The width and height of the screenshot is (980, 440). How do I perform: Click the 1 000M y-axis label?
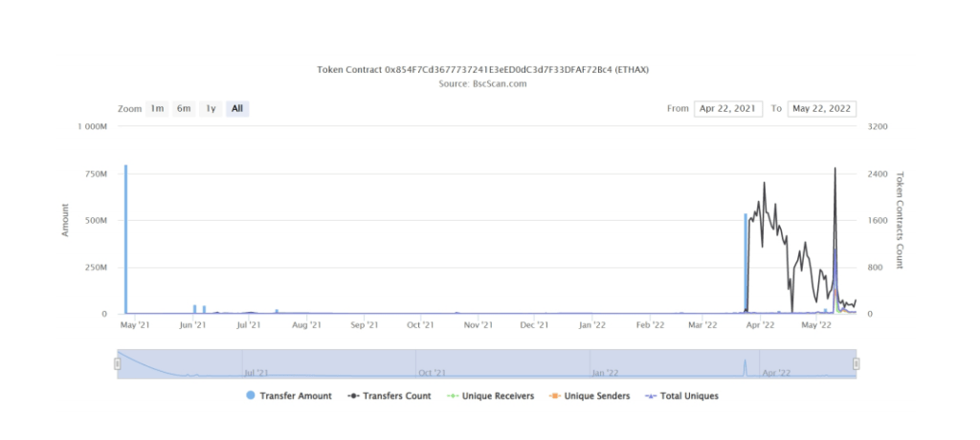point(93,126)
